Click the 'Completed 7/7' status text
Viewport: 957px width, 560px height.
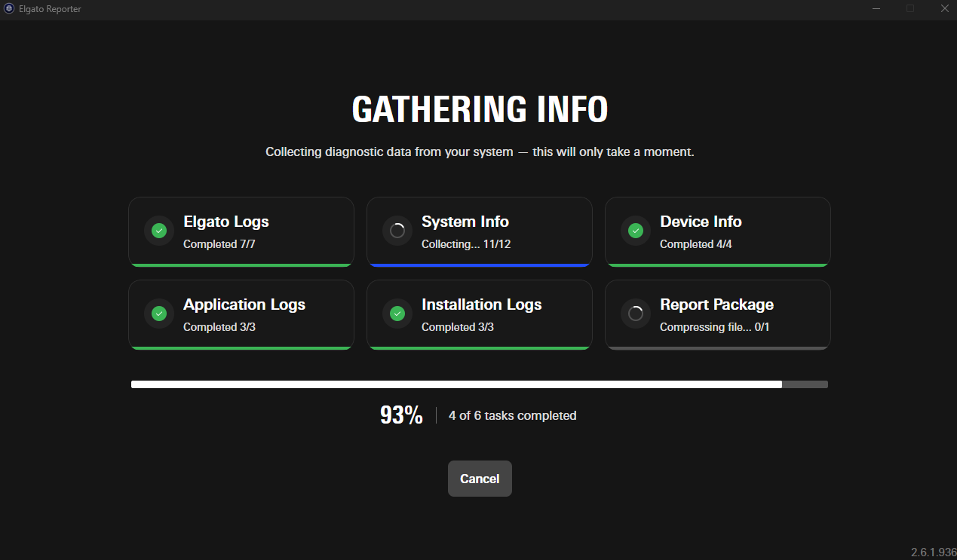click(x=219, y=244)
